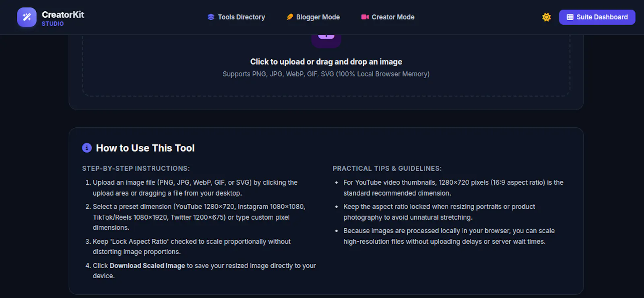Click step 1 'Upload an image file' text
The image size is (644, 298).
point(195,188)
